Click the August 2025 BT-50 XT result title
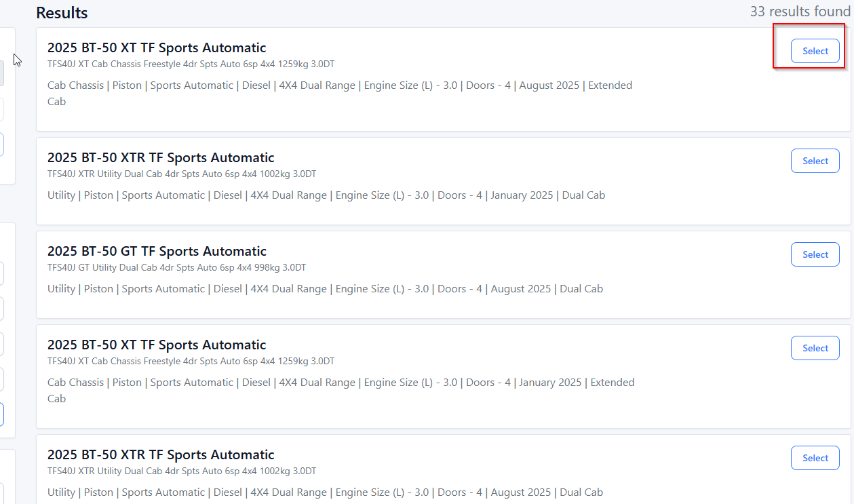The image size is (854, 504). click(x=157, y=47)
